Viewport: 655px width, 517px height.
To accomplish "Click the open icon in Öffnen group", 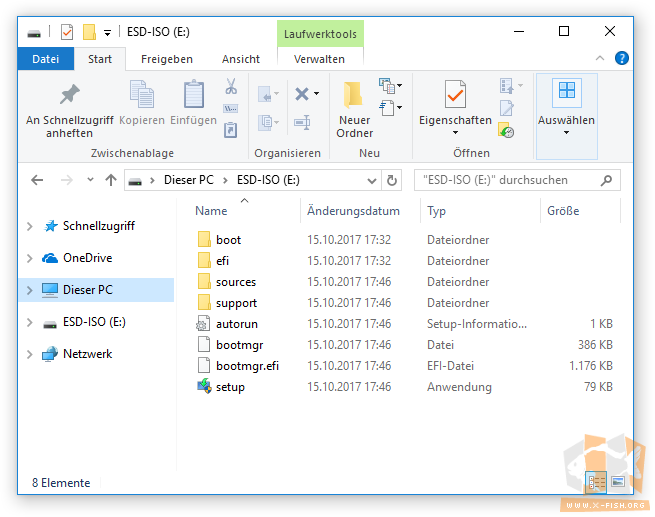I will click(x=506, y=86).
